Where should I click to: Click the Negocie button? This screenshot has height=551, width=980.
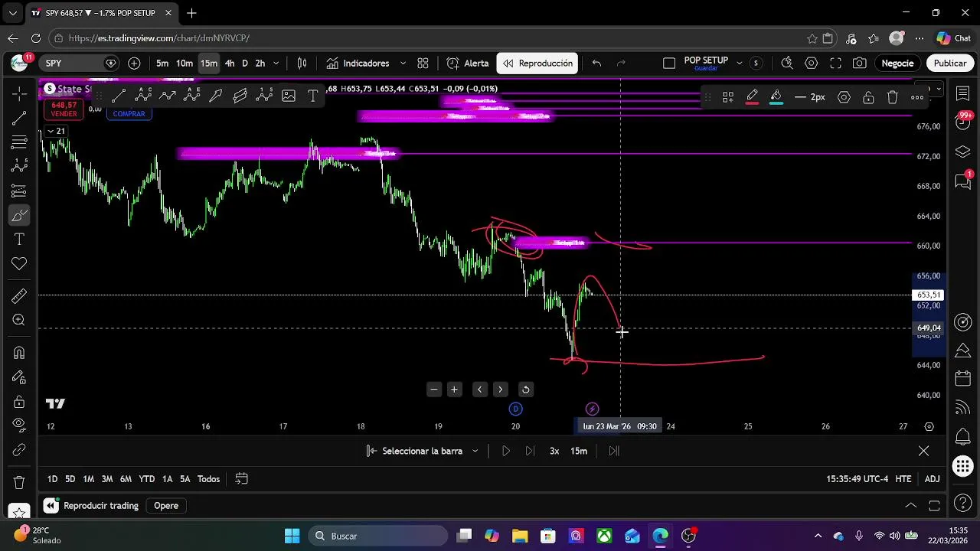click(x=897, y=64)
